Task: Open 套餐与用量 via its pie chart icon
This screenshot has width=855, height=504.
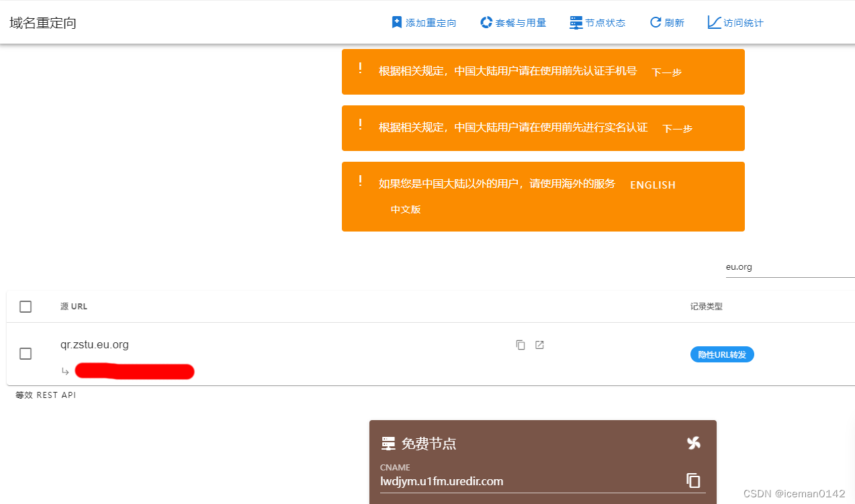Action: click(x=486, y=21)
